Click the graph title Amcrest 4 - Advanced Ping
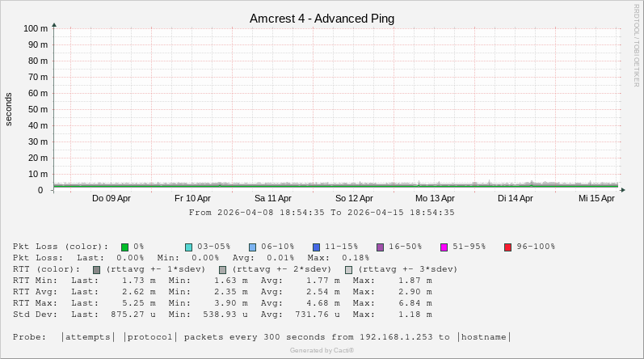 click(x=322, y=19)
